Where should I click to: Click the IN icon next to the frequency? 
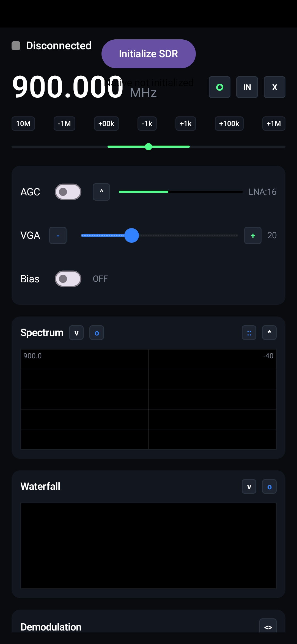click(x=247, y=87)
